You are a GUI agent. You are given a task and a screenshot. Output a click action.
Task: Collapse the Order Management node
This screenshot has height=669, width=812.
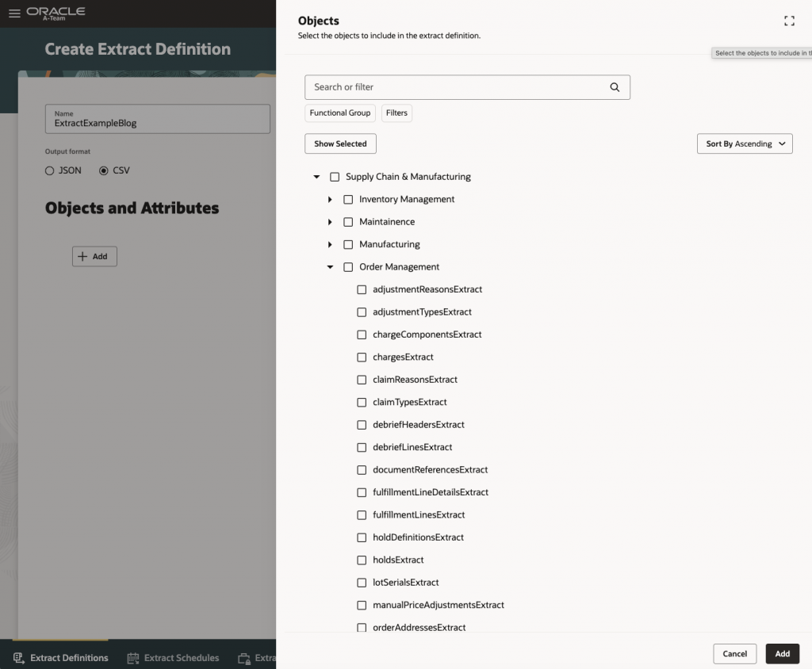pyautogui.click(x=330, y=267)
